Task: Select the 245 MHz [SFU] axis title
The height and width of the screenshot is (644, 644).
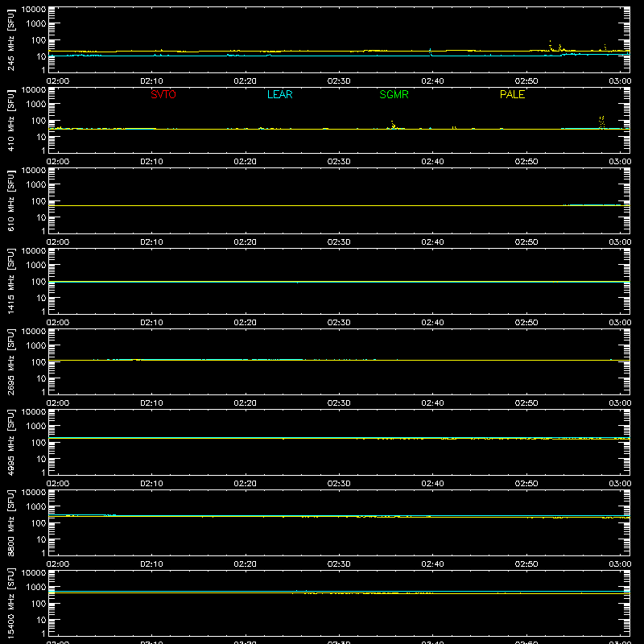Action: click(x=10, y=39)
